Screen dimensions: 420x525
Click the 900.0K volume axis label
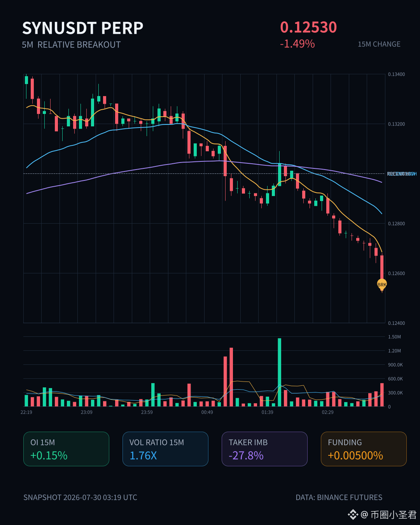[395, 365]
